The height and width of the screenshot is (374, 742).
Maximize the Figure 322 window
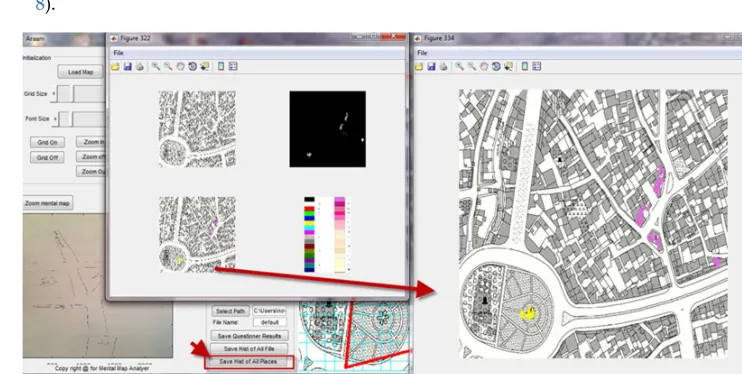[374, 36]
